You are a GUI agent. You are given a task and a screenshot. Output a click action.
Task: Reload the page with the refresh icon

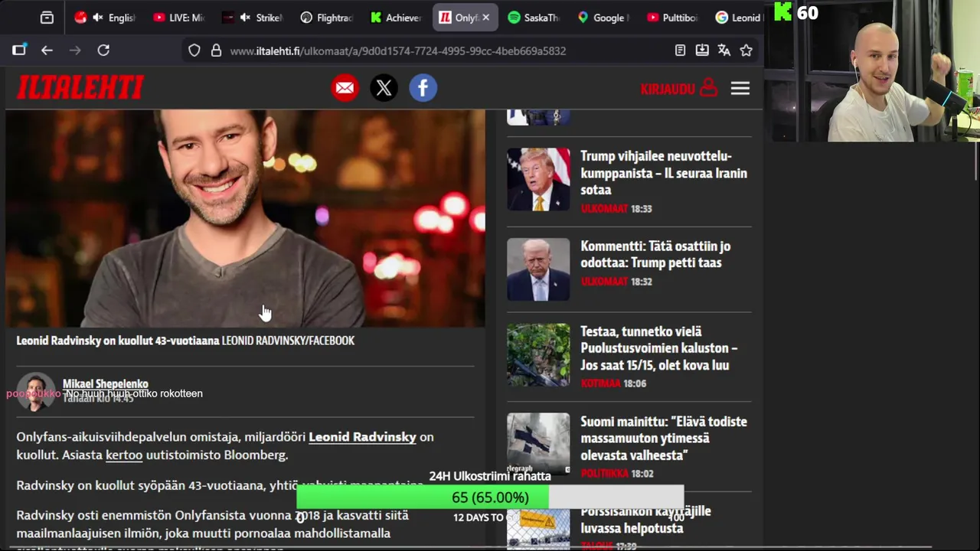[103, 51]
